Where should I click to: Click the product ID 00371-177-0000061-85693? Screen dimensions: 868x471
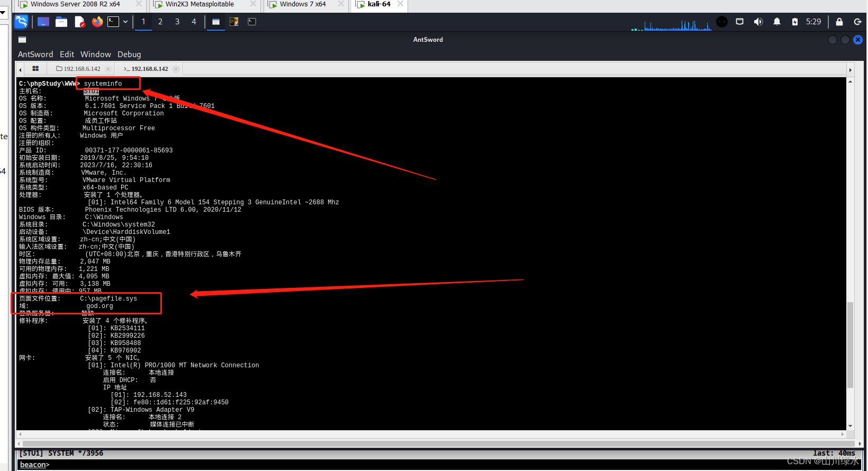coord(129,150)
